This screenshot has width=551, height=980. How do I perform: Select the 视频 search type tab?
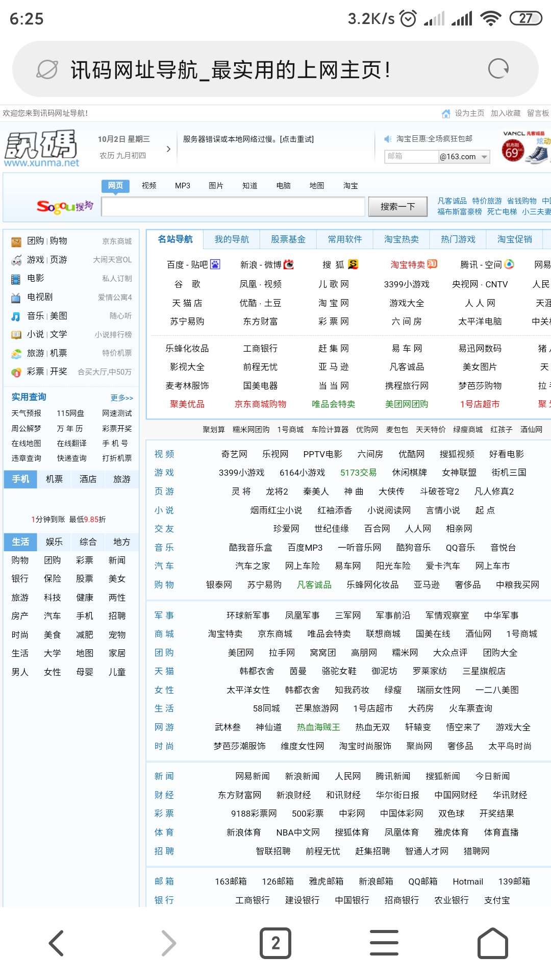point(149,186)
